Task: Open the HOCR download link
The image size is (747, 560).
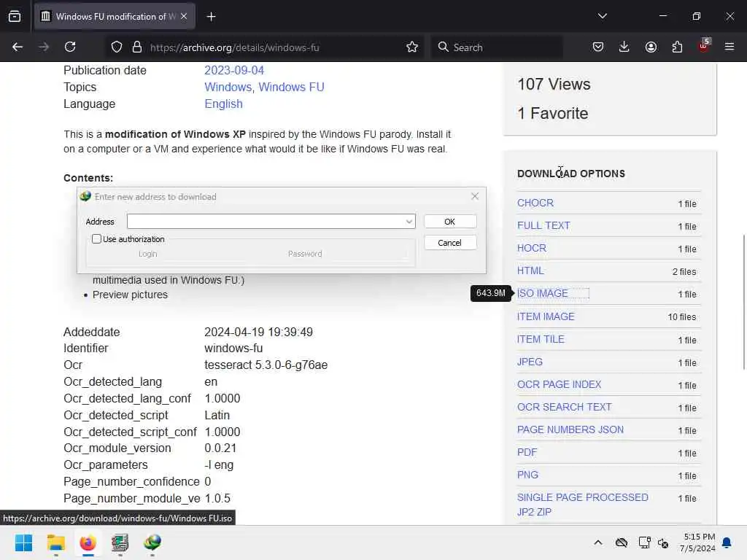Action: [532, 248]
